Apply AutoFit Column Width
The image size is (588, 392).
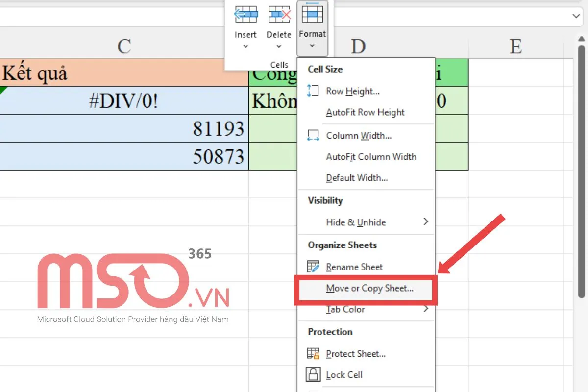click(371, 157)
